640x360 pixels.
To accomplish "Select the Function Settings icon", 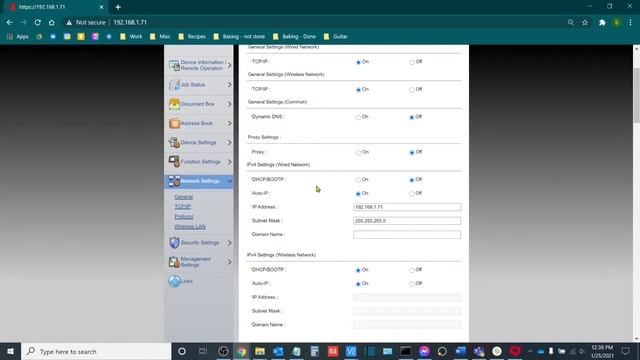I will tap(174, 162).
